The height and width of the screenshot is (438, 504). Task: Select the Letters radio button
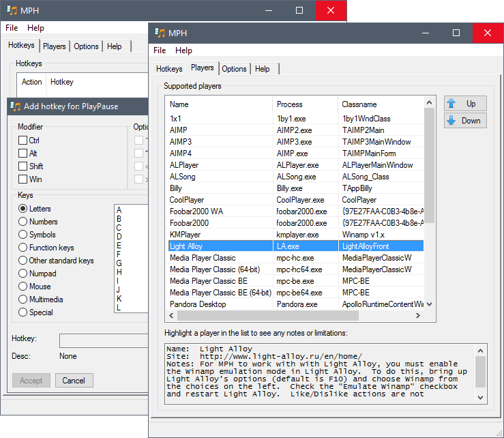(x=23, y=209)
